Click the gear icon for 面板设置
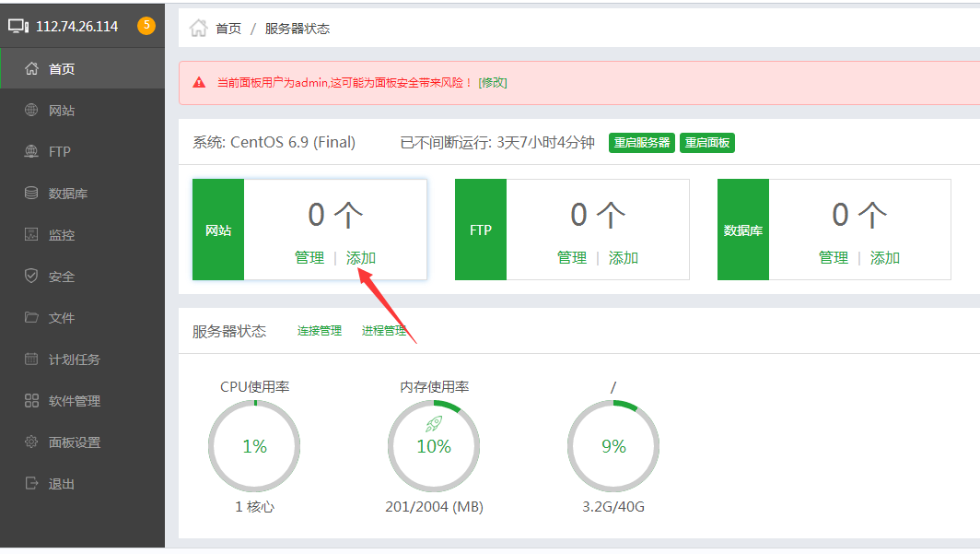980x554 pixels. pyautogui.click(x=31, y=442)
